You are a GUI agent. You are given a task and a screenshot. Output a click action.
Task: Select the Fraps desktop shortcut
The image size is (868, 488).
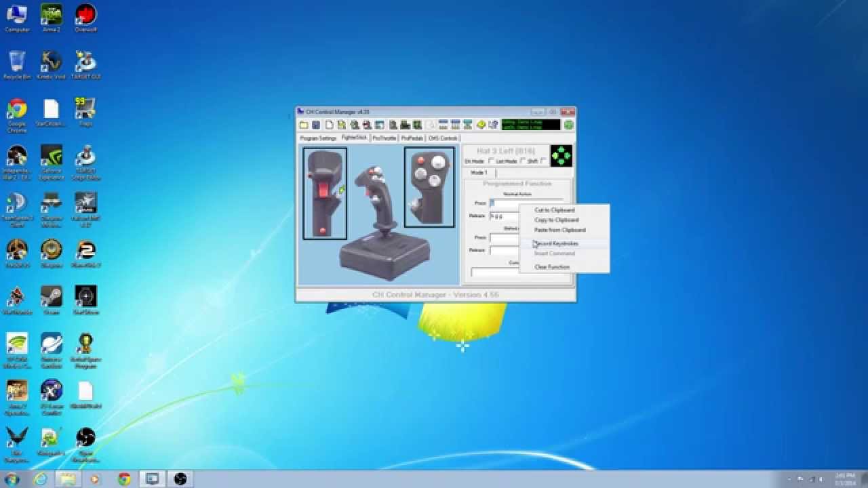coord(85,113)
